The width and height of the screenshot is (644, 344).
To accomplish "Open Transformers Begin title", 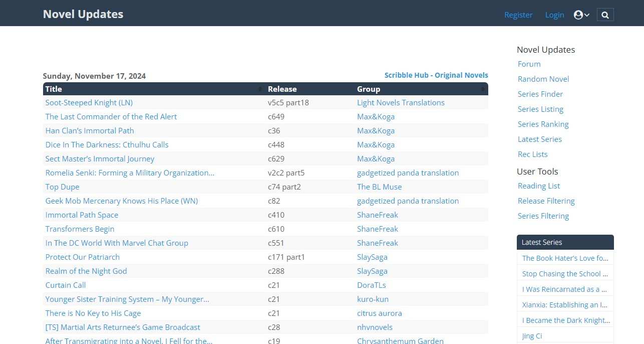I will pyautogui.click(x=80, y=229).
